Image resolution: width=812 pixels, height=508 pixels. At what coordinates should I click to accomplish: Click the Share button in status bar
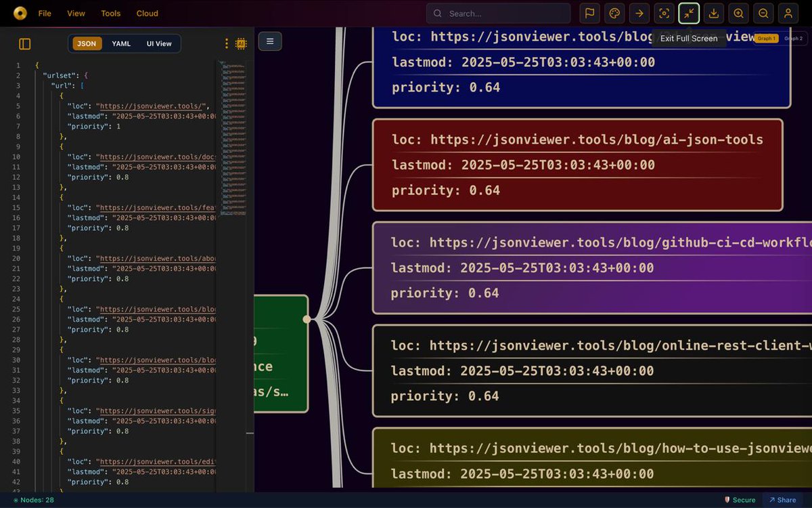783,500
